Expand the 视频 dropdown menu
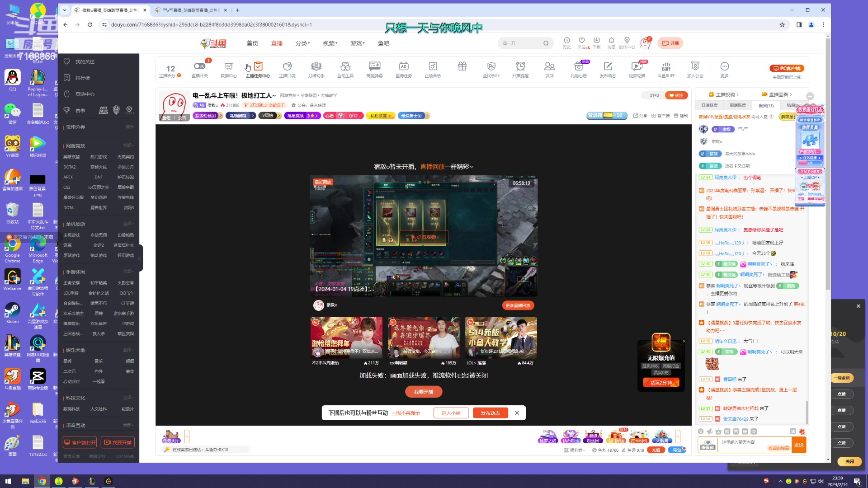Viewport: 868px width, 488px height. [x=330, y=43]
